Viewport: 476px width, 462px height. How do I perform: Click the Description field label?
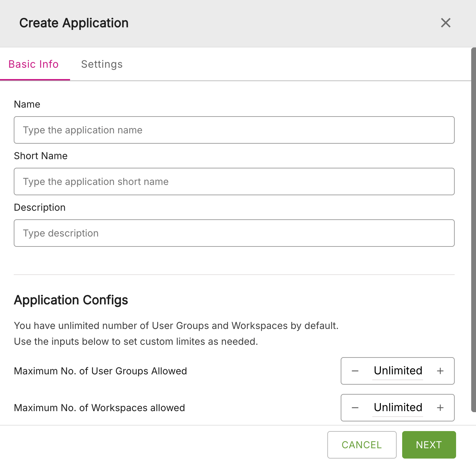(39, 207)
